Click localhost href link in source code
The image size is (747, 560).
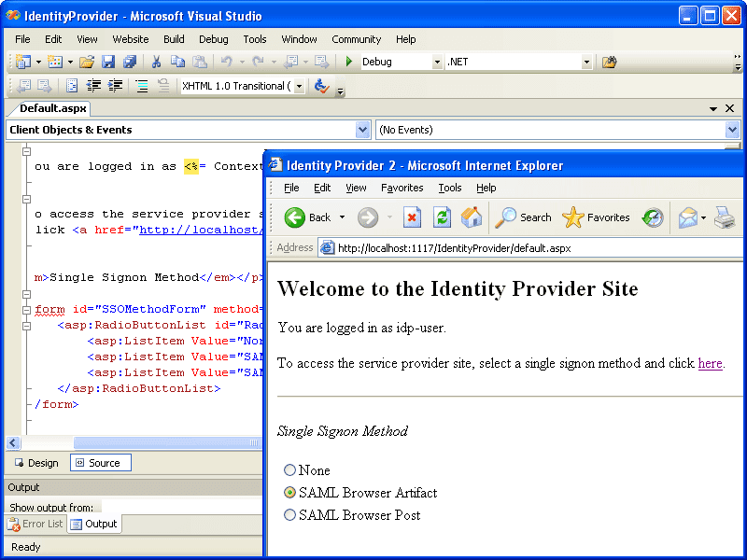tap(201, 230)
